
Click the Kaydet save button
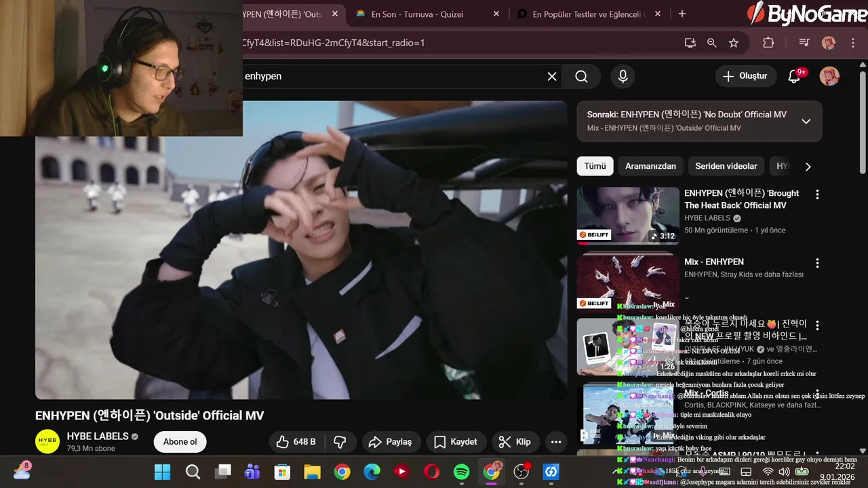456,442
